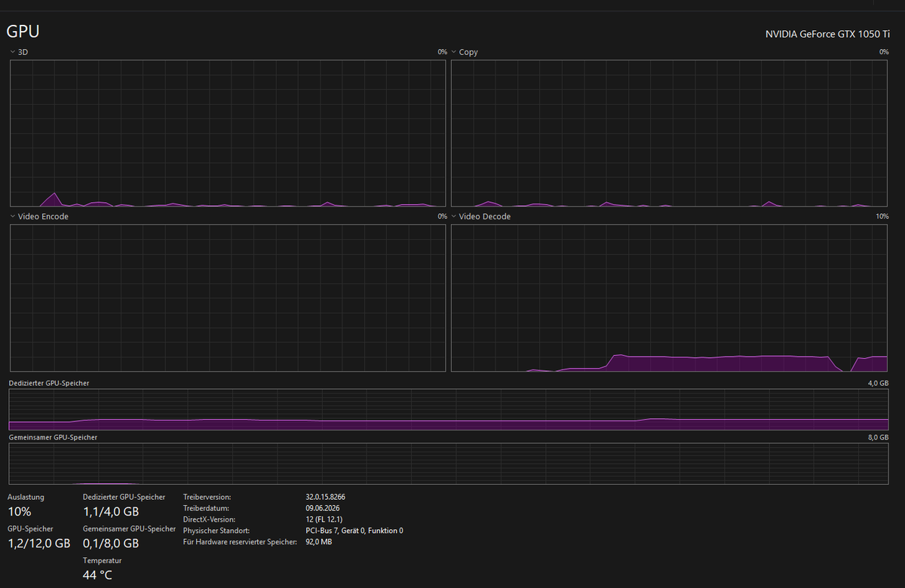
Task: Click the shared GPU memory graph with 8,0 GB scale
Action: [x=449, y=464]
